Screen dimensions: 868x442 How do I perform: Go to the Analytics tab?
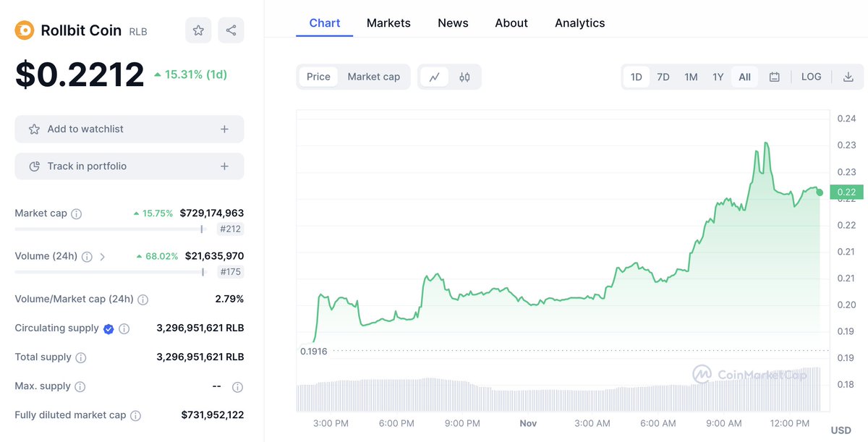coord(580,23)
